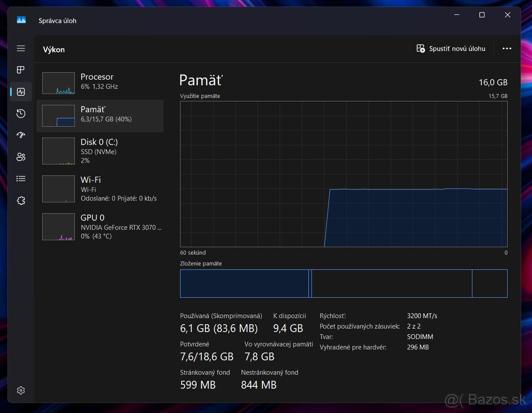This screenshot has height=413, width=532.
Task: Open Task Manager settings gear icon
Action: 21,390
